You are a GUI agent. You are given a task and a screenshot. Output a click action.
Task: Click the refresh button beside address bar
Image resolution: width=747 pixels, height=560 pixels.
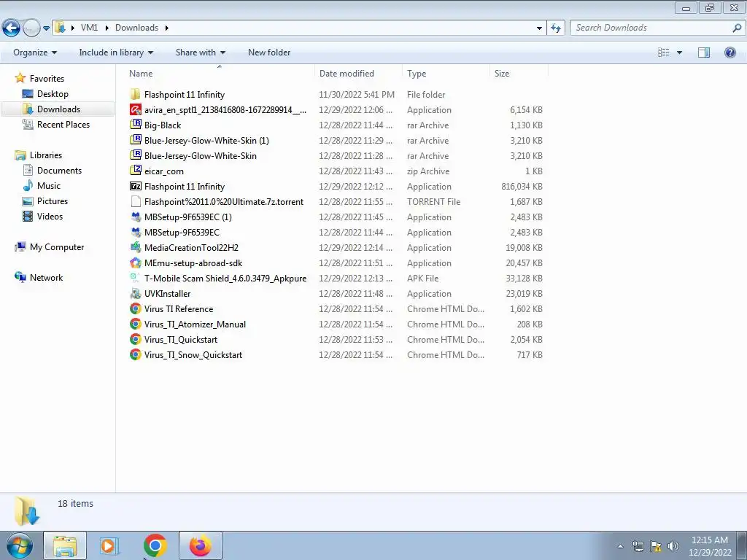556,28
